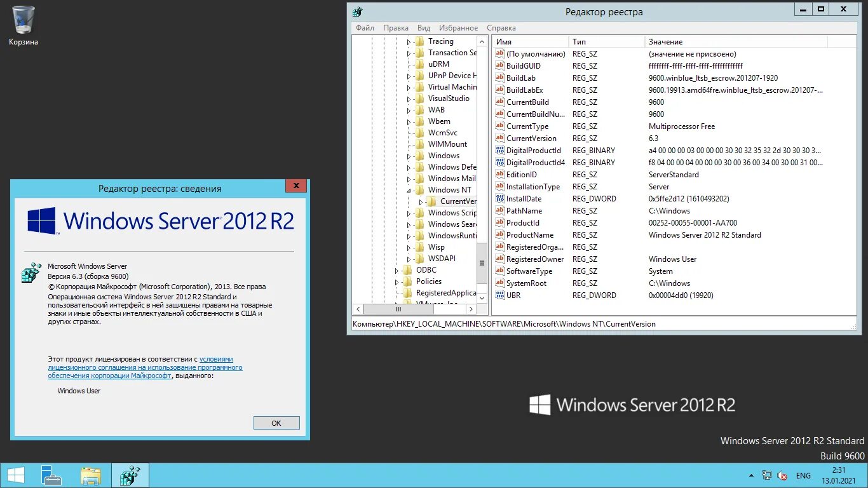This screenshot has height=488, width=868.
Task: Select the UBR DWORD value icon
Action: (x=499, y=295)
